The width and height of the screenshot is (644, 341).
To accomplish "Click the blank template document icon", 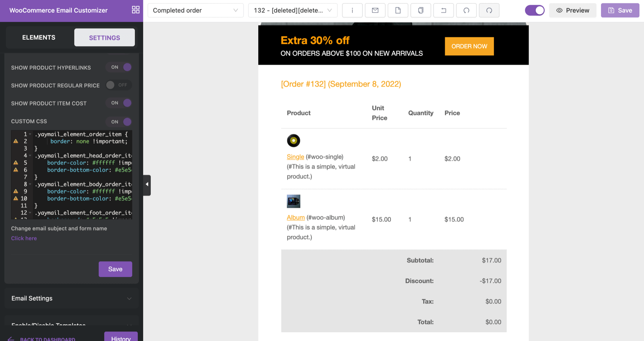I will click(x=398, y=10).
